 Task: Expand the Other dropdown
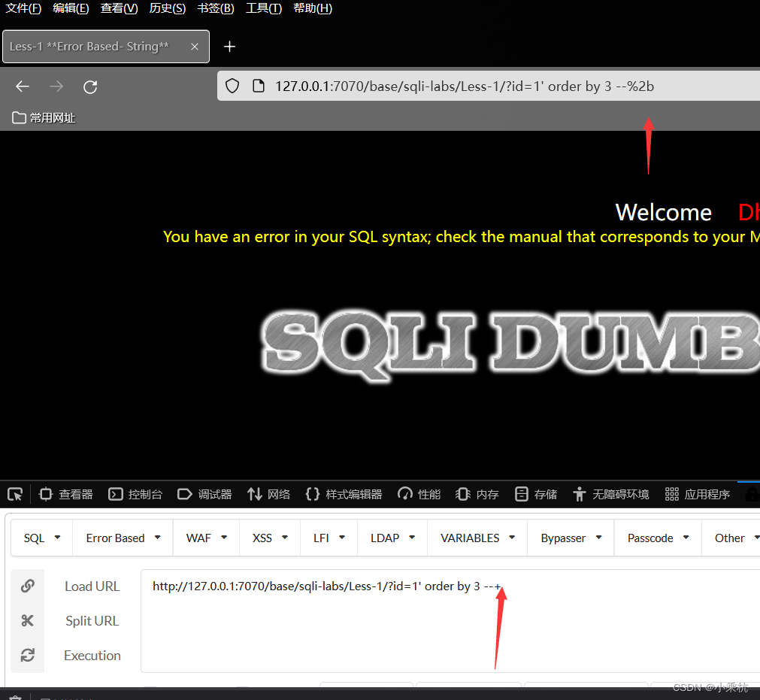coord(732,538)
